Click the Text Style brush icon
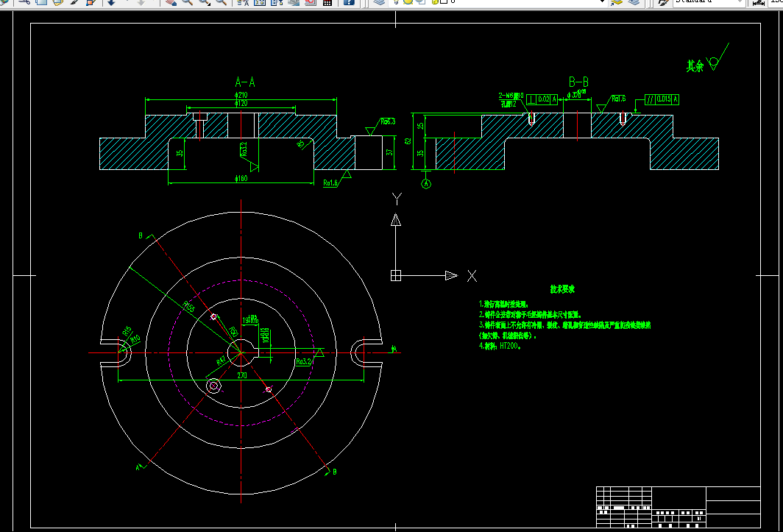 coord(664,2)
